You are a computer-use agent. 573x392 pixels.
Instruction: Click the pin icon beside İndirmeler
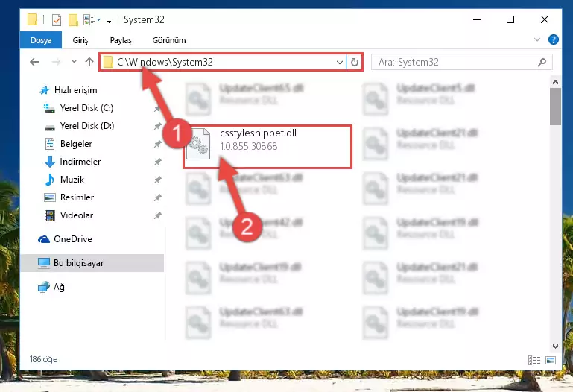click(x=157, y=162)
